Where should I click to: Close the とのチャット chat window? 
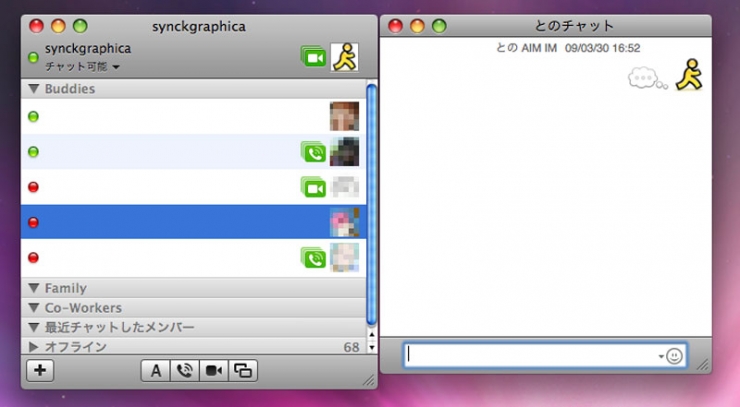click(395, 26)
